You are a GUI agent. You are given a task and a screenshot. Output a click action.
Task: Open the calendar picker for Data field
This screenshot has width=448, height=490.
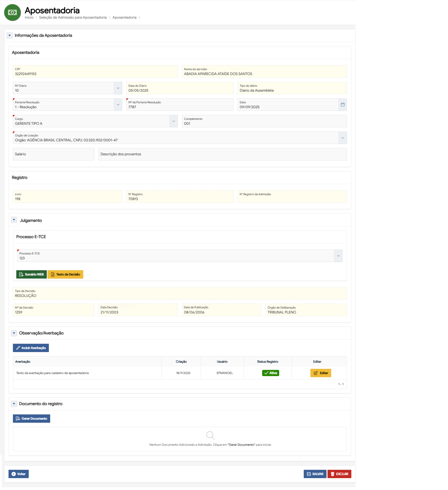click(342, 105)
